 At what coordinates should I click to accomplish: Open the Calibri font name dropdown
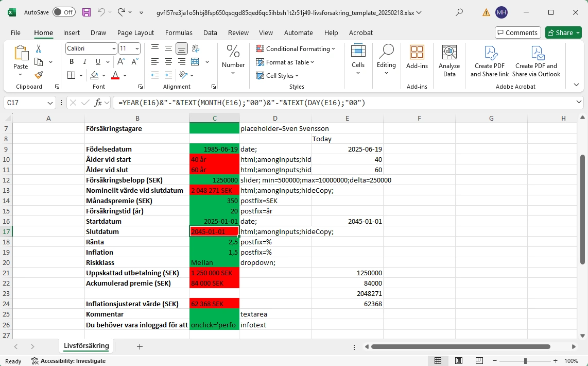[x=114, y=48]
